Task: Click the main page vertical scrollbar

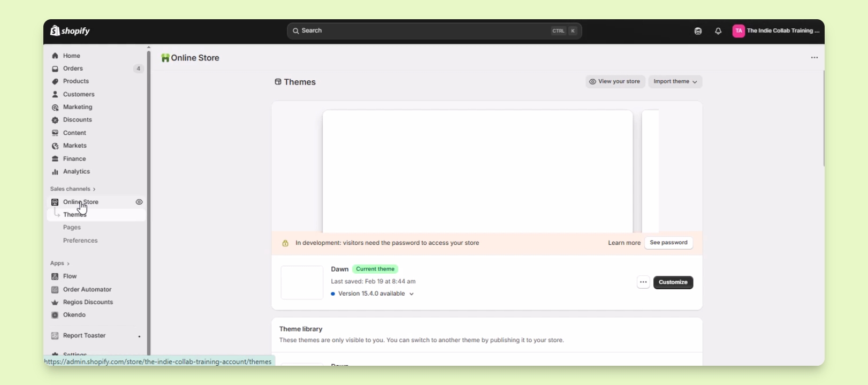Action: [824, 119]
